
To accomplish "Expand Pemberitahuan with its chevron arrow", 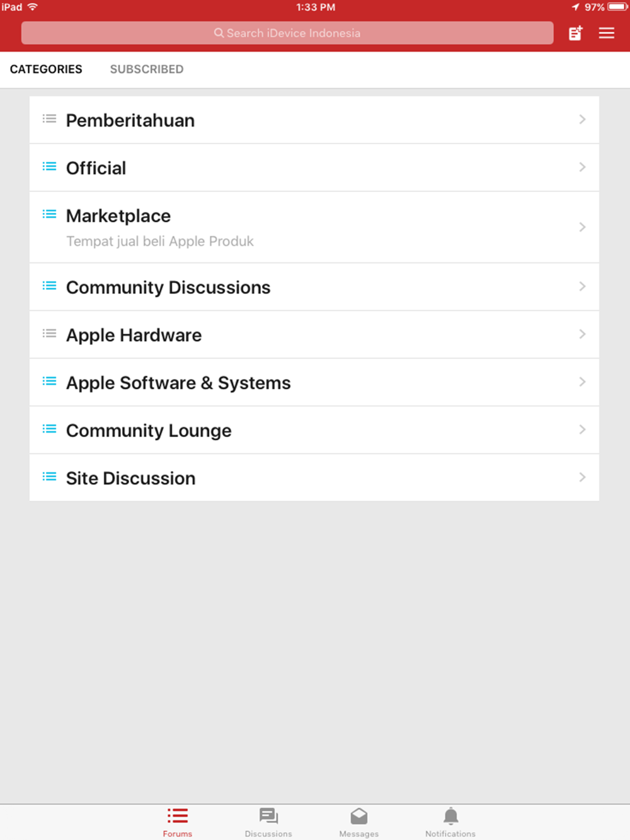I will 582,119.
